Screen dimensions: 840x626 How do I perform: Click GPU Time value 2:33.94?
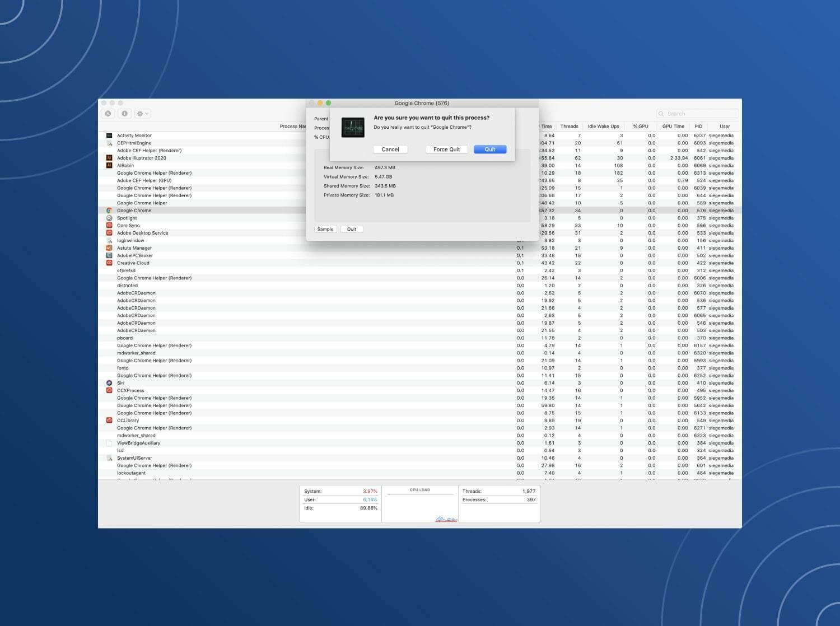(x=679, y=158)
